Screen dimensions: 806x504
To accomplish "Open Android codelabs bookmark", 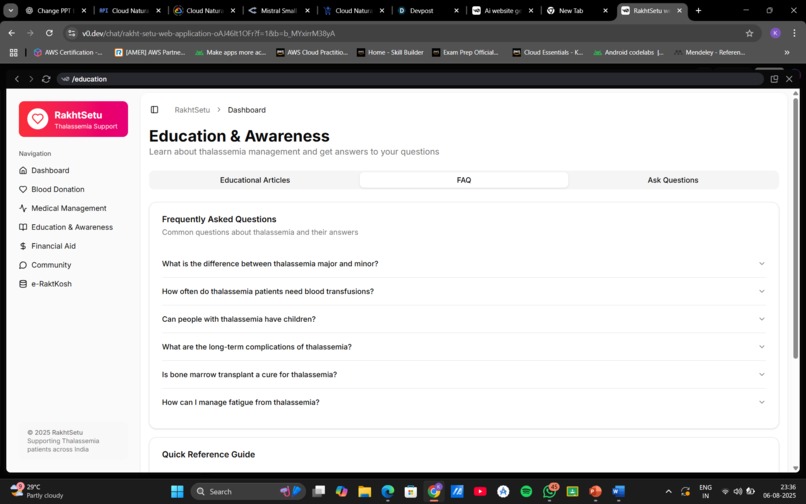I will point(629,52).
